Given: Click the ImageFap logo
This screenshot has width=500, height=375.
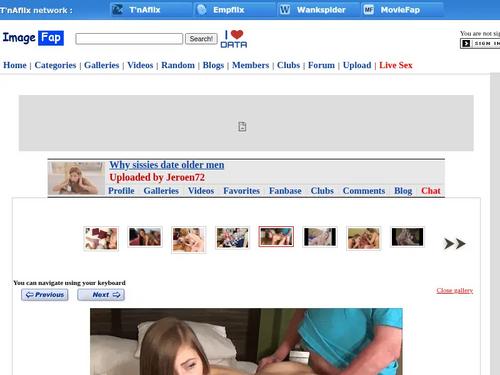Looking at the screenshot, I should tap(33, 38).
